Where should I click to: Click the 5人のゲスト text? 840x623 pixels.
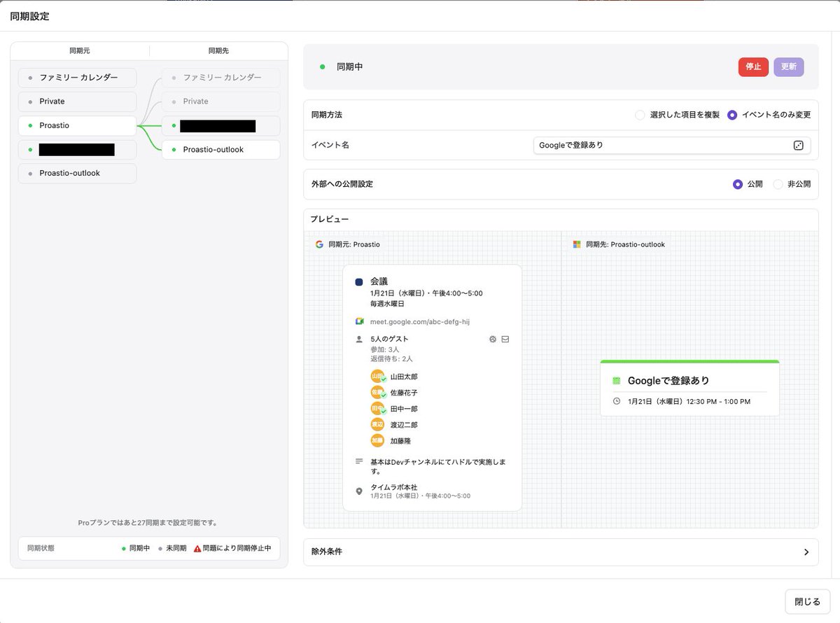point(389,339)
